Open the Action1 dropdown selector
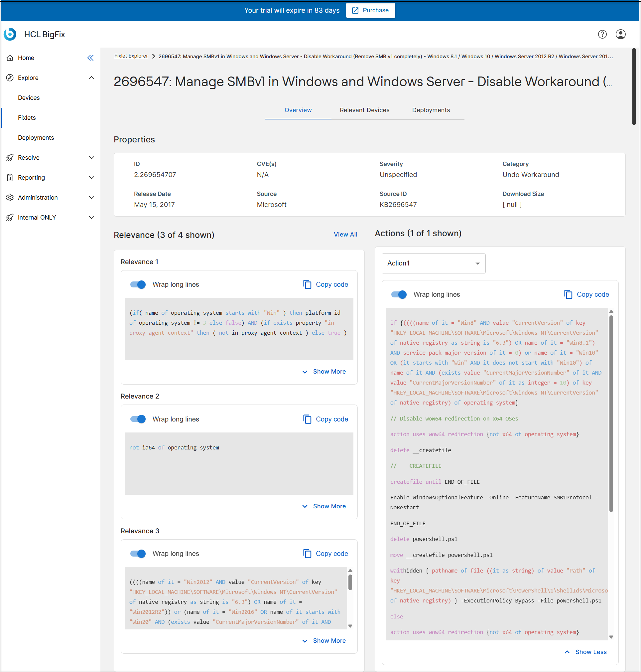This screenshot has height=672, width=641. (433, 263)
